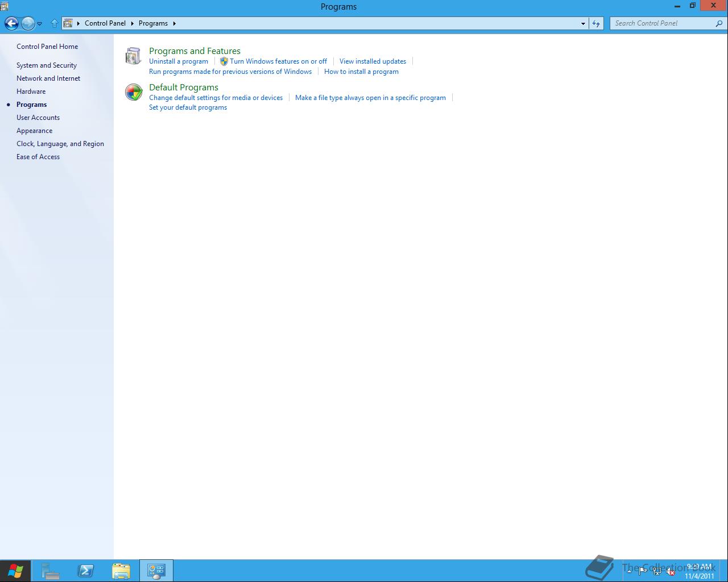Open System and Security category
Viewport: 728px width, 582px height.
47,65
